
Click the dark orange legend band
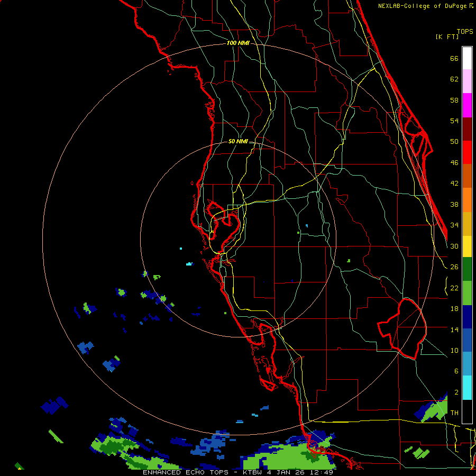tap(467, 176)
